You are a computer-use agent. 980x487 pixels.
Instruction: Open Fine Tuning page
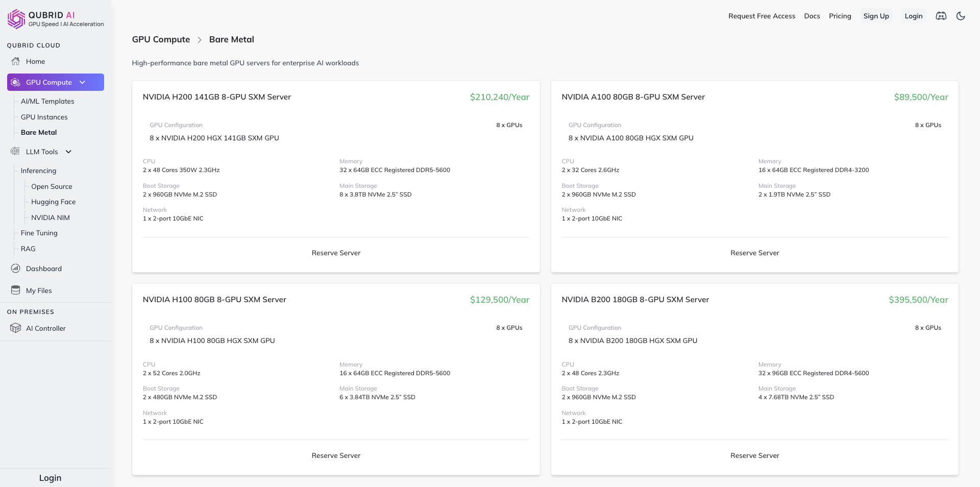(39, 233)
